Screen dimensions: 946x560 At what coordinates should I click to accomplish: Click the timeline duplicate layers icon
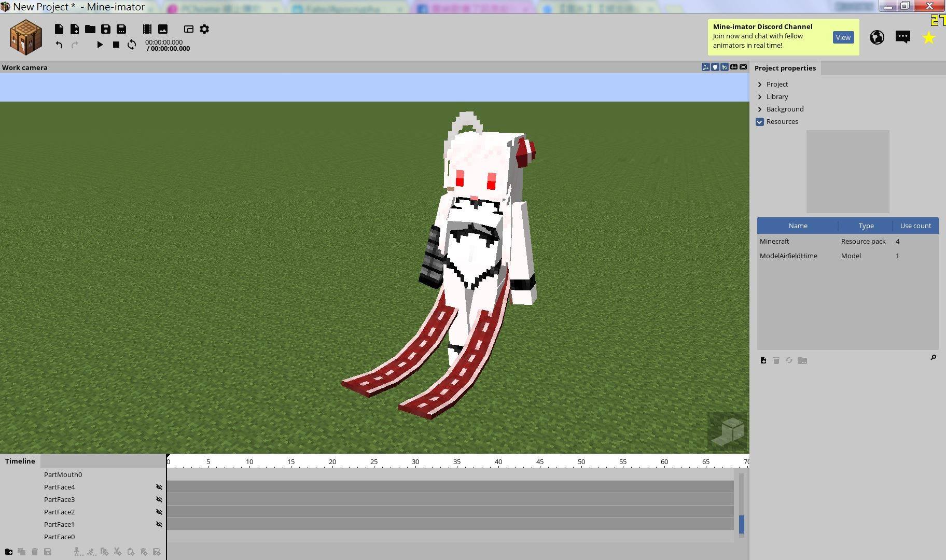(22, 552)
